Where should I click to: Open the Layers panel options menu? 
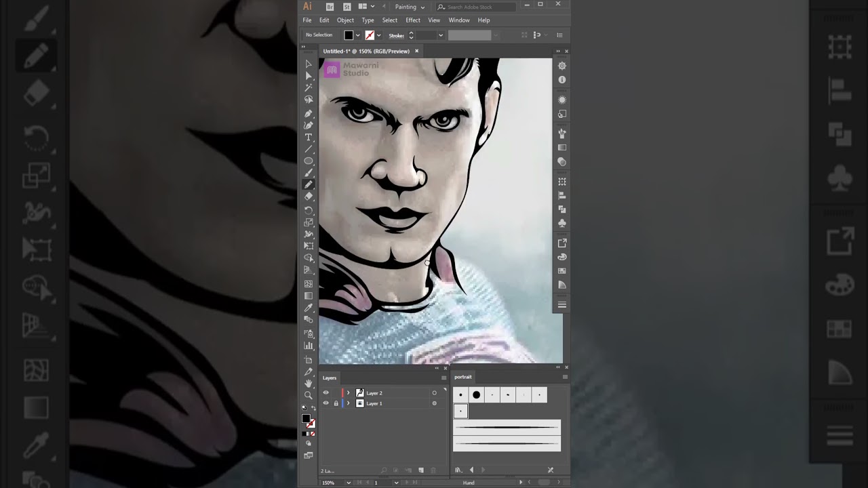[x=443, y=378]
